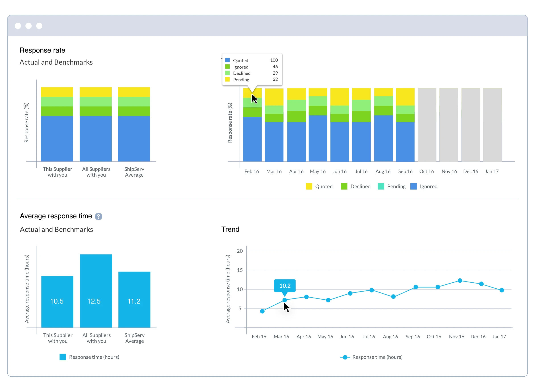This screenshot has height=392, width=535.
Task: Click the Aug 16 trend line data point
Action: point(393,297)
